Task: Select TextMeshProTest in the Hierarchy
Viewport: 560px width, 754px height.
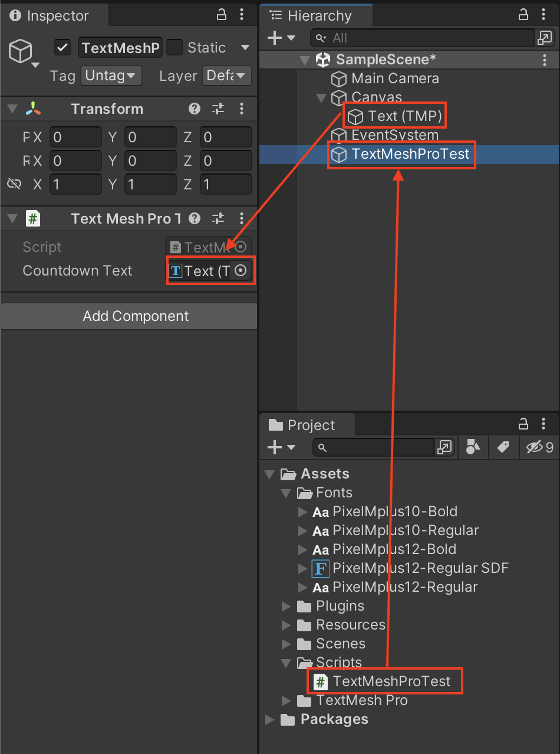Action: tap(401, 155)
